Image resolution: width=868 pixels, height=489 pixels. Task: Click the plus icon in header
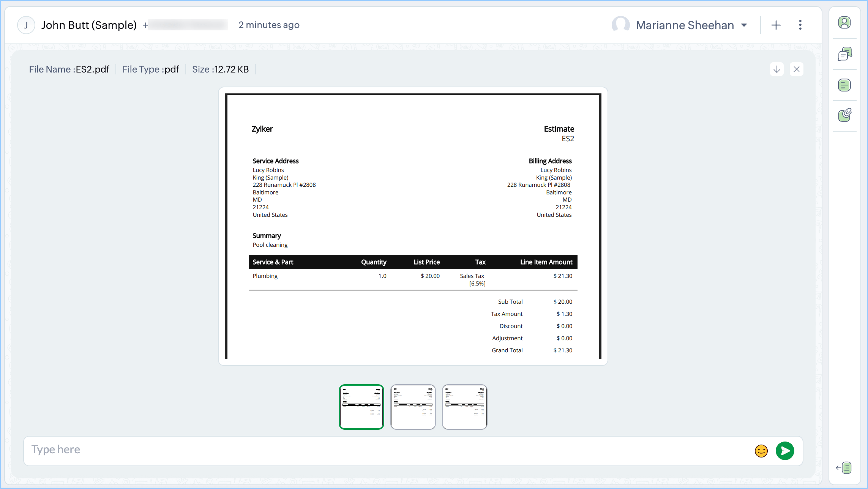pyautogui.click(x=776, y=25)
